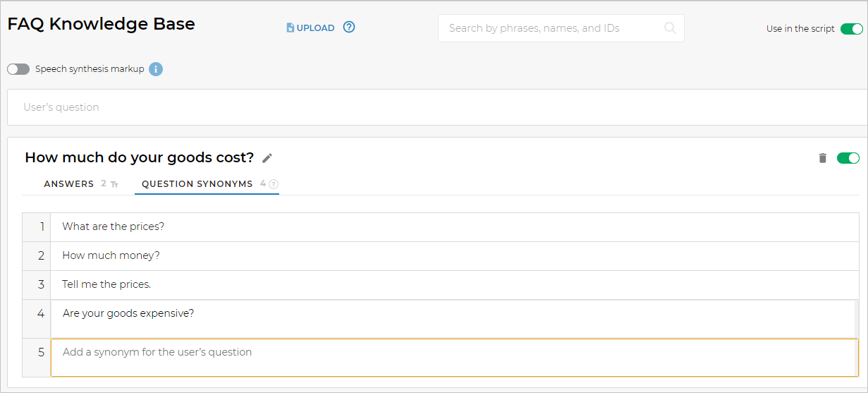Click the text format icon beside Answers

115,184
